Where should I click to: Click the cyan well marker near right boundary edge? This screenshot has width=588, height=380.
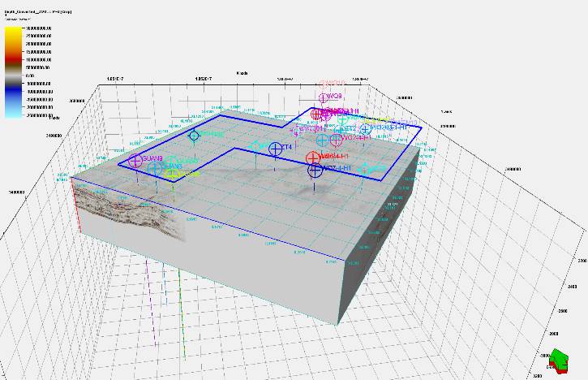click(375, 169)
